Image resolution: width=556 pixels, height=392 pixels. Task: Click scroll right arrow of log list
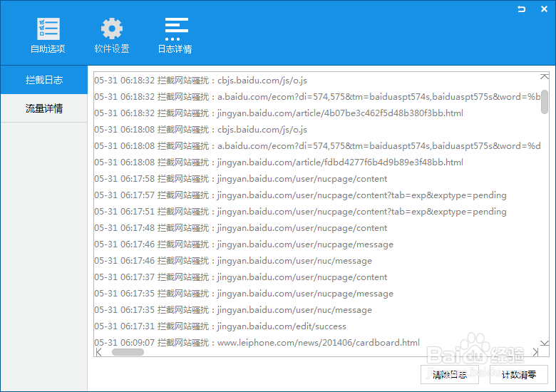535,352
